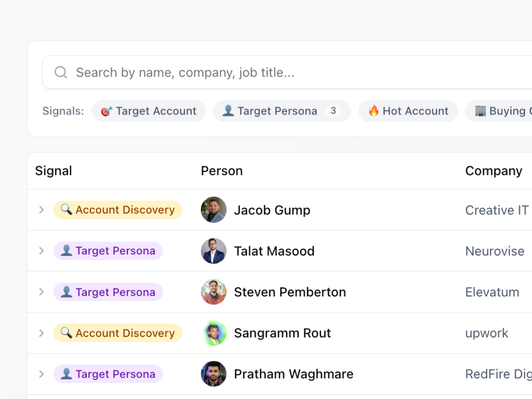Select the Signal column header
Image resolution: width=532 pixels, height=399 pixels.
[53, 171]
